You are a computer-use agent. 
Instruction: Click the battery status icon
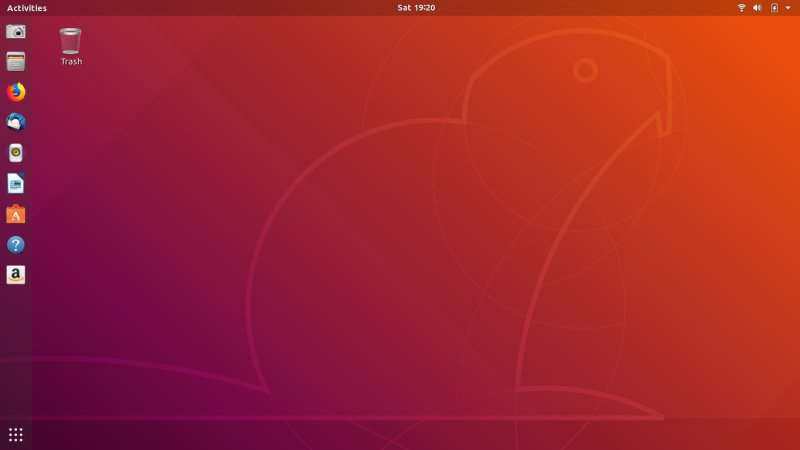[774, 8]
